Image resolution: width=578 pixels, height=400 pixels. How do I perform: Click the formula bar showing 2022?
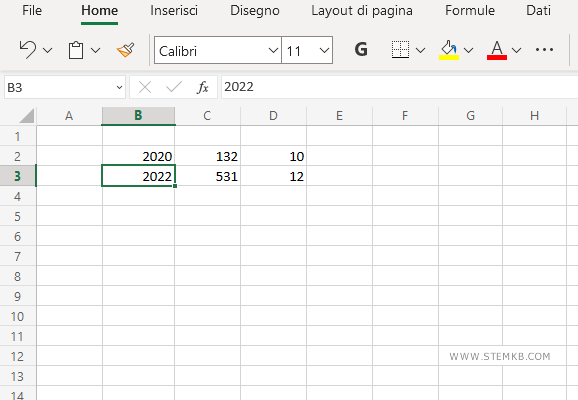click(400, 87)
